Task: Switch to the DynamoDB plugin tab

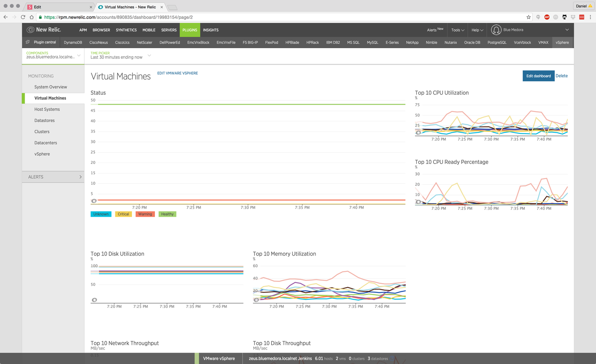Action: coord(73,42)
